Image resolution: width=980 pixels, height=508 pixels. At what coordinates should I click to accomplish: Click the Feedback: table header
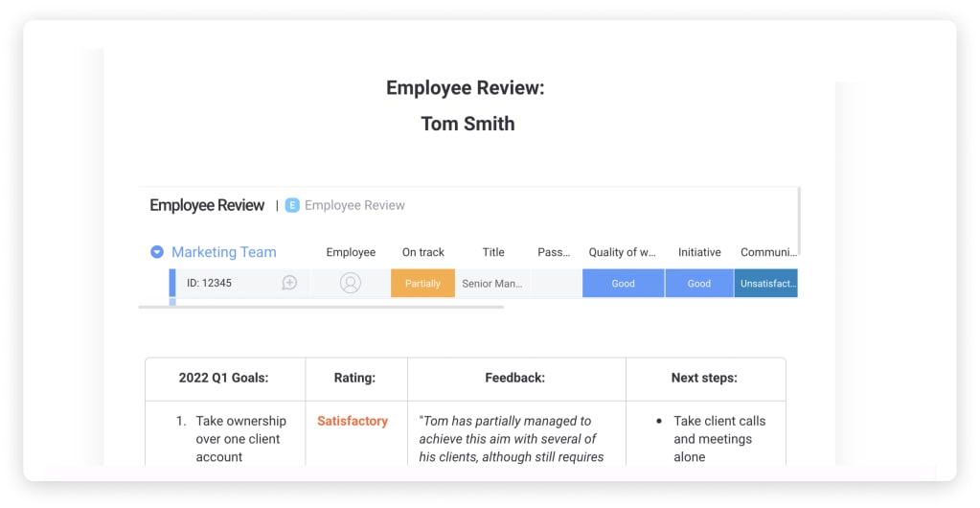pyautogui.click(x=515, y=378)
